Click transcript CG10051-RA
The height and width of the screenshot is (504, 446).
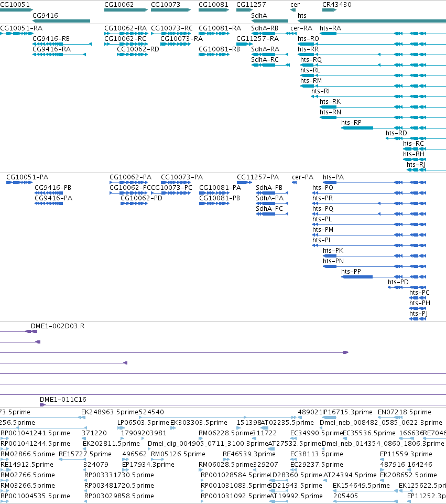[17, 34]
